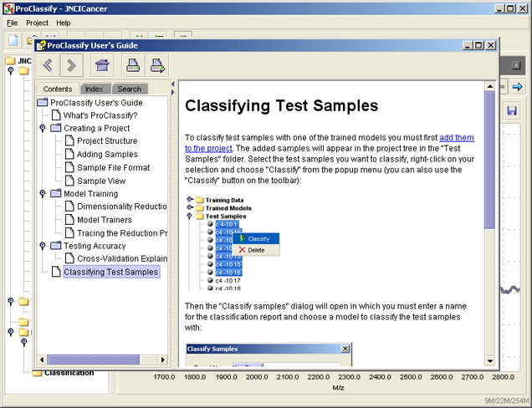Collapse the Creating a Project node
This screenshot has height=408, width=532.
coord(43,128)
